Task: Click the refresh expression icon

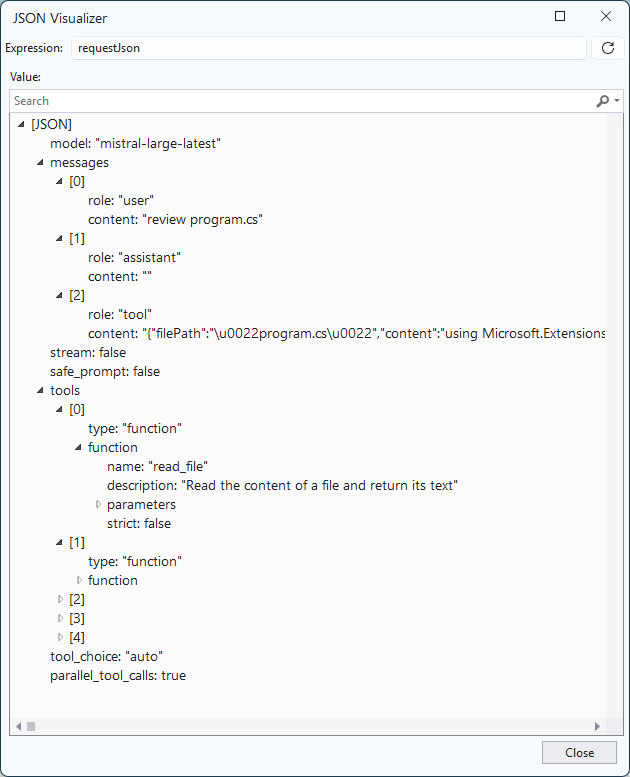Action: (608, 48)
